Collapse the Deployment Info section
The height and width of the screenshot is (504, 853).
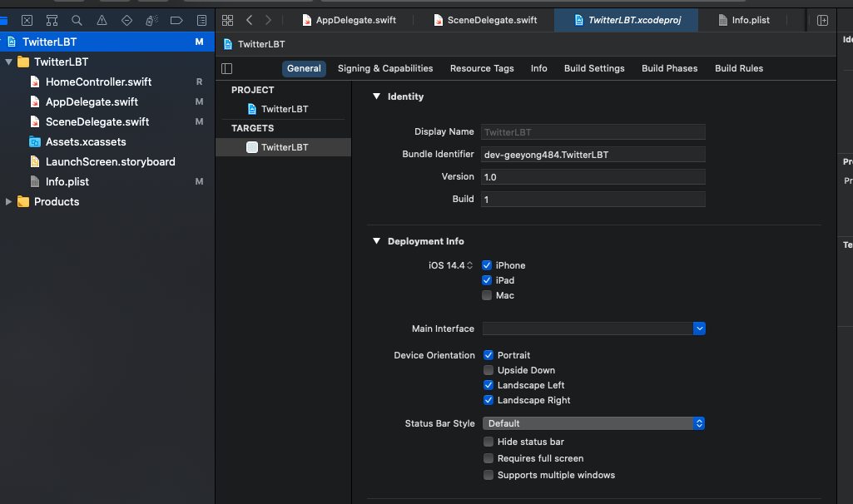click(x=376, y=241)
